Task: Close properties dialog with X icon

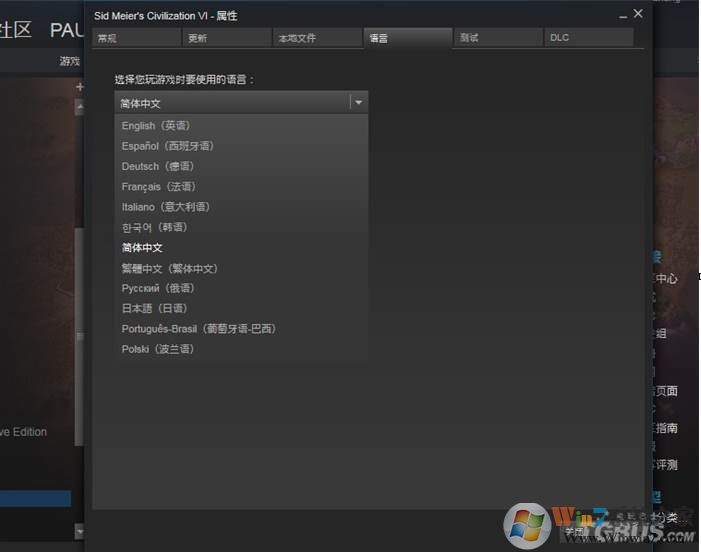Action: point(638,14)
